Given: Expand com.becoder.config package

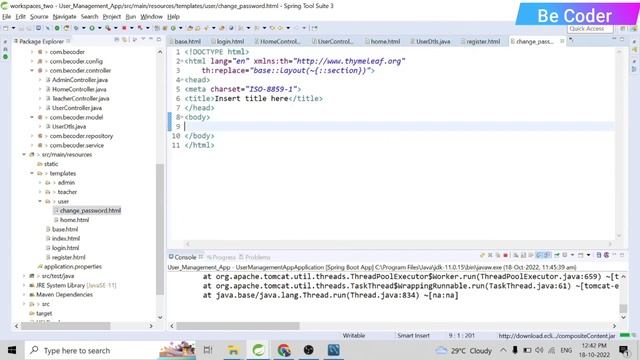Looking at the screenshot, I should pos(32,61).
